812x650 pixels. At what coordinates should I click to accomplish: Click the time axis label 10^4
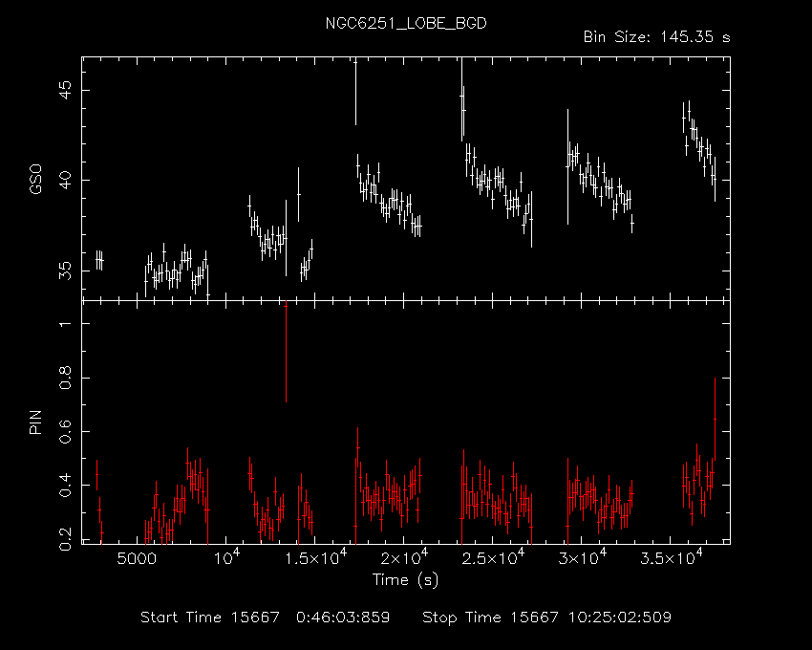pyautogui.click(x=226, y=557)
